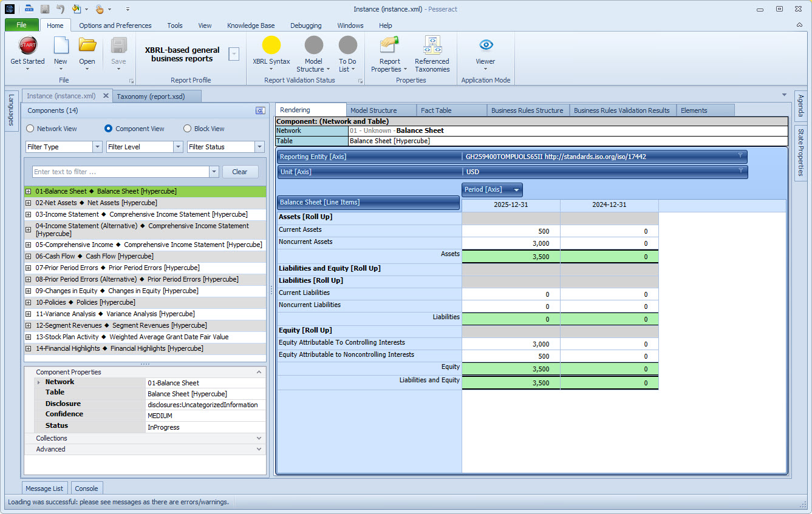Image resolution: width=812 pixels, height=514 pixels.
Task: Click the Referenced Taxonomies icon
Action: coord(432,46)
